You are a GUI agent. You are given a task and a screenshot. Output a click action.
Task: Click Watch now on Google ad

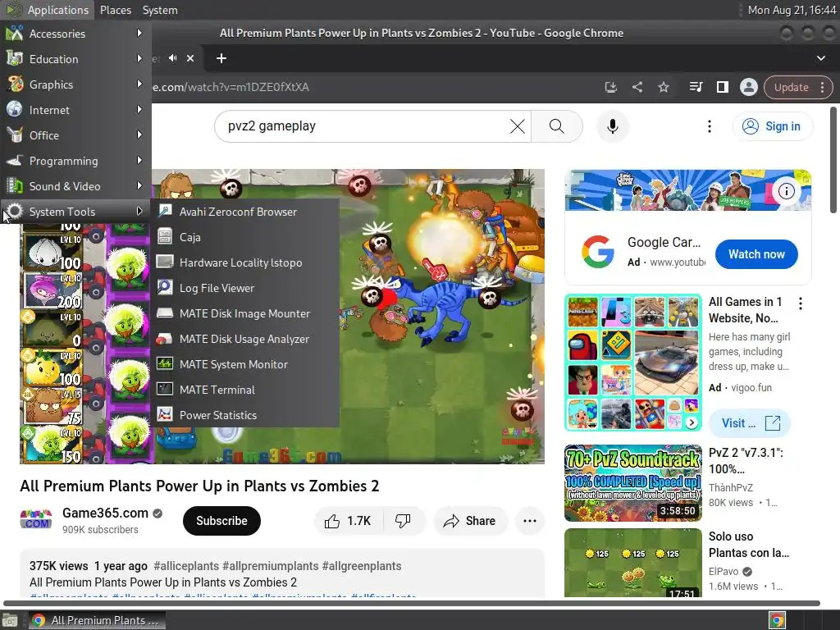(x=756, y=254)
